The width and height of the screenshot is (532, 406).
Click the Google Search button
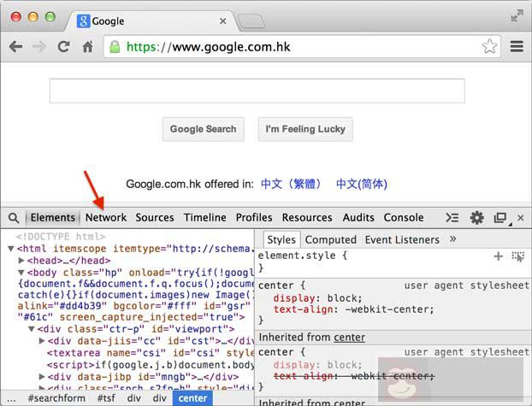pos(204,129)
